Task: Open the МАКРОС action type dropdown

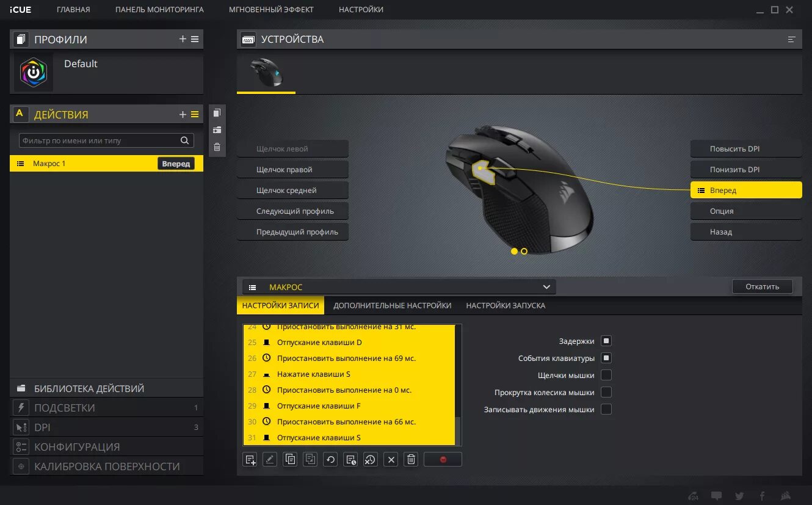Action: tap(399, 287)
